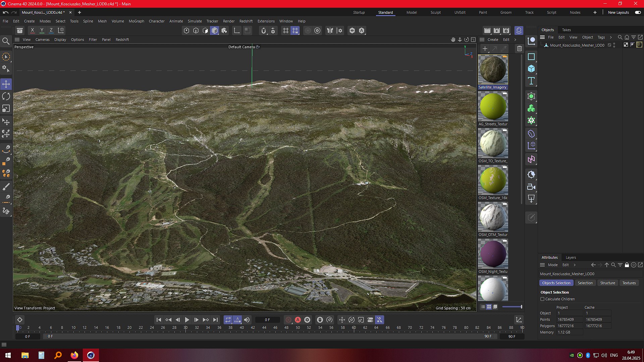
Task: Click the coordinate system cube icon
Action: [x=61, y=31]
